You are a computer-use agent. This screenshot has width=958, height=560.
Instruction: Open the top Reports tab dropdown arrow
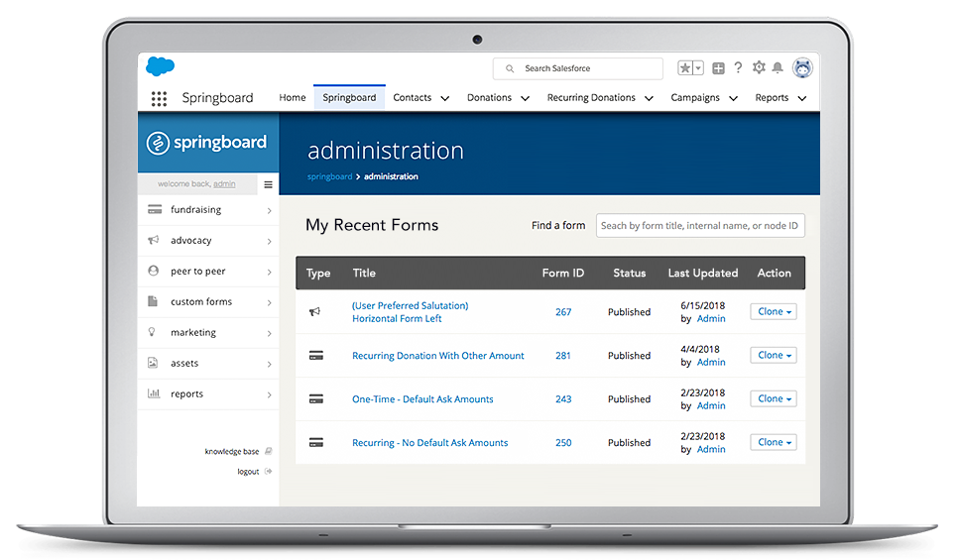[x=802, y=98]
